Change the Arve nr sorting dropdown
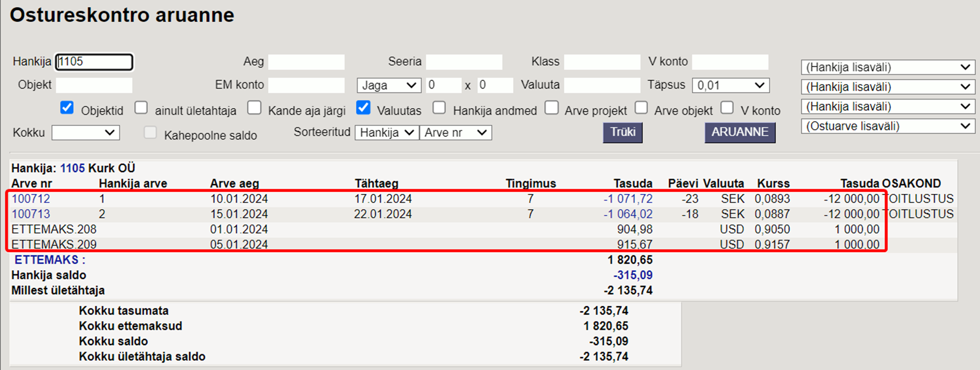The height and width of the screenshot is (370, 980). click(x=455, y=133)
